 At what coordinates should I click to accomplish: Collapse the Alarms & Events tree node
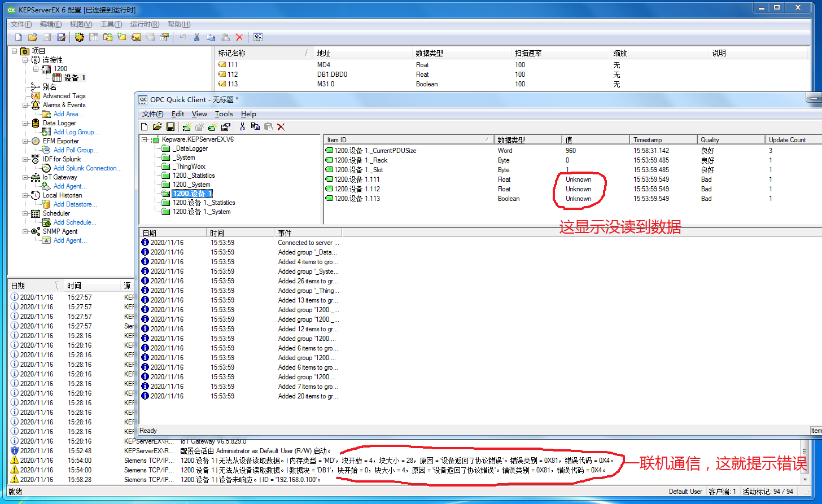pyautogui.click(x=25, y=105)
